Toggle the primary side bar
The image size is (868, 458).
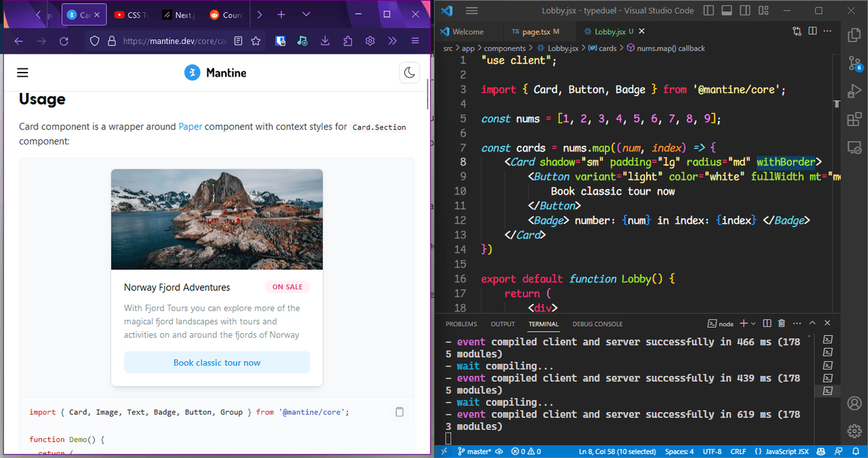pyautogui.click(x=709, y=11)
